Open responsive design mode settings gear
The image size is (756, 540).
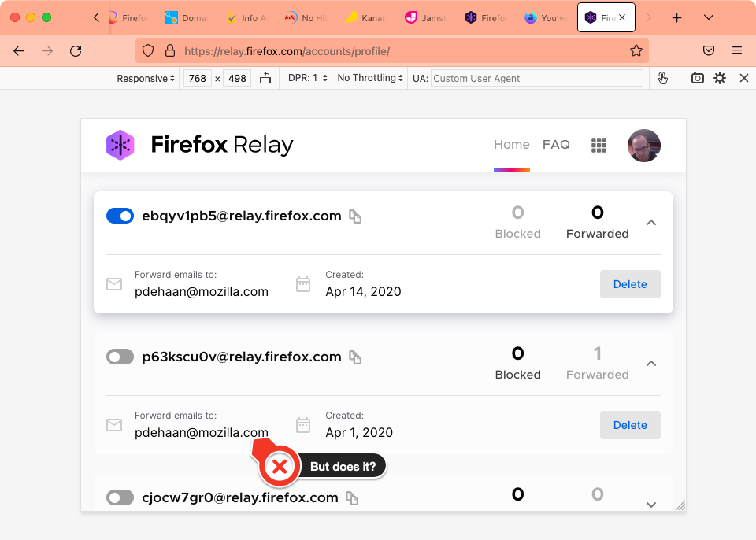click(719, 78)
